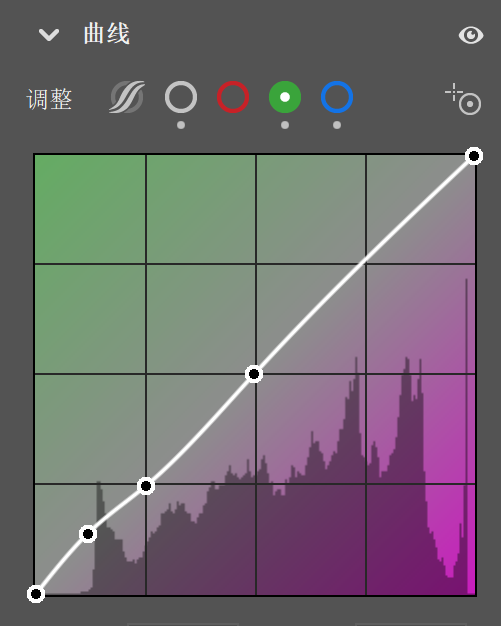
Task: Click the 调整 label
Action: pyautogui.click(x=49, y=99)
